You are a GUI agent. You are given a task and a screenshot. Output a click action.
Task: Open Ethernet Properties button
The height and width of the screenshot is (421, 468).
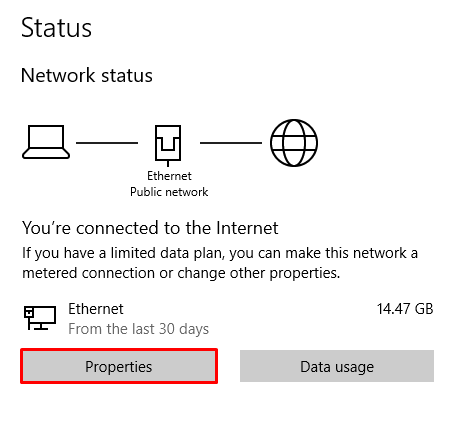(x=119, y=366)
